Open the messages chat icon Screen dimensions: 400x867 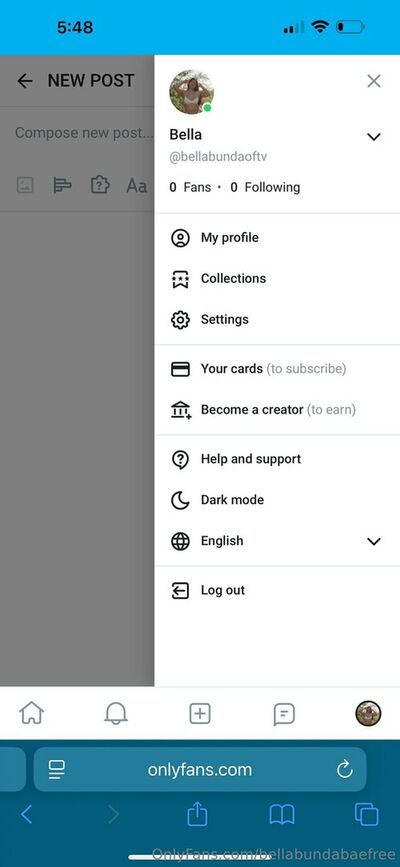[284, 714]
